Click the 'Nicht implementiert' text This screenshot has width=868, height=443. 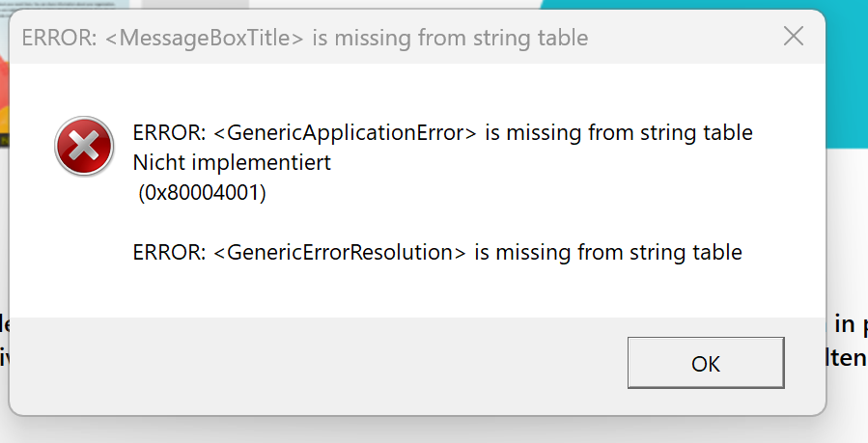click(232, 163)
